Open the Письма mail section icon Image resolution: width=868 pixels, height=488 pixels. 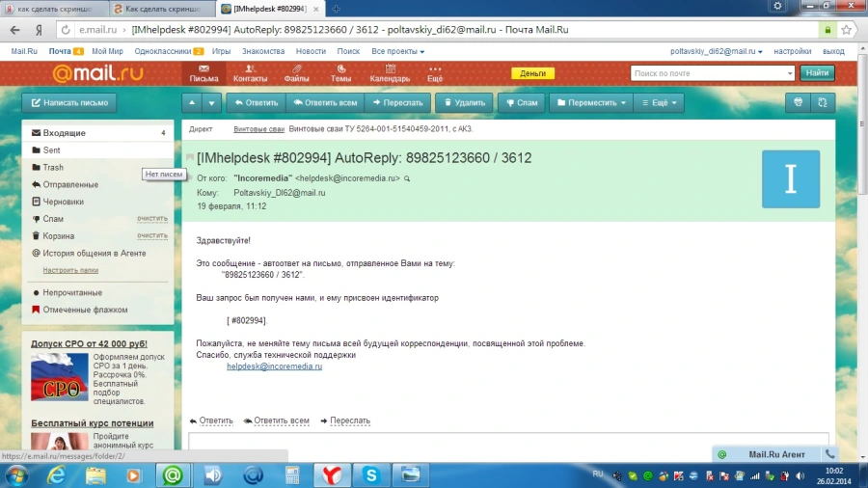point(203,73)
